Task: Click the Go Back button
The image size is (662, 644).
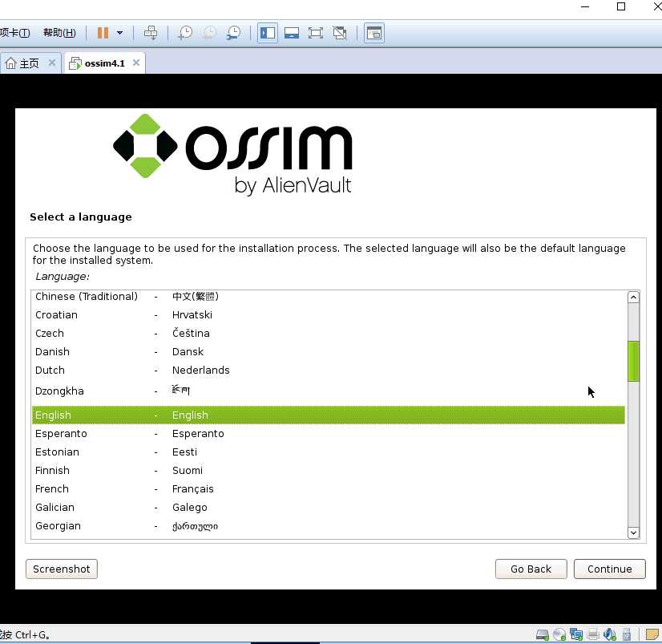Action: 531,569
